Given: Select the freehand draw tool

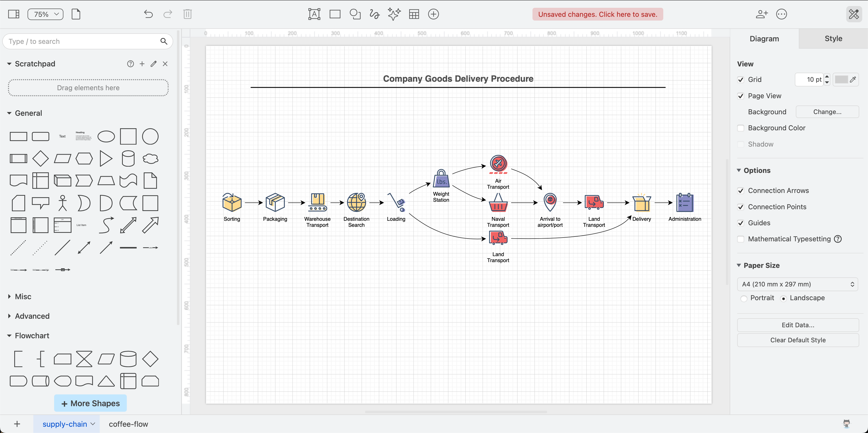Looking at the screenshot, I should (x=374, y=14).
